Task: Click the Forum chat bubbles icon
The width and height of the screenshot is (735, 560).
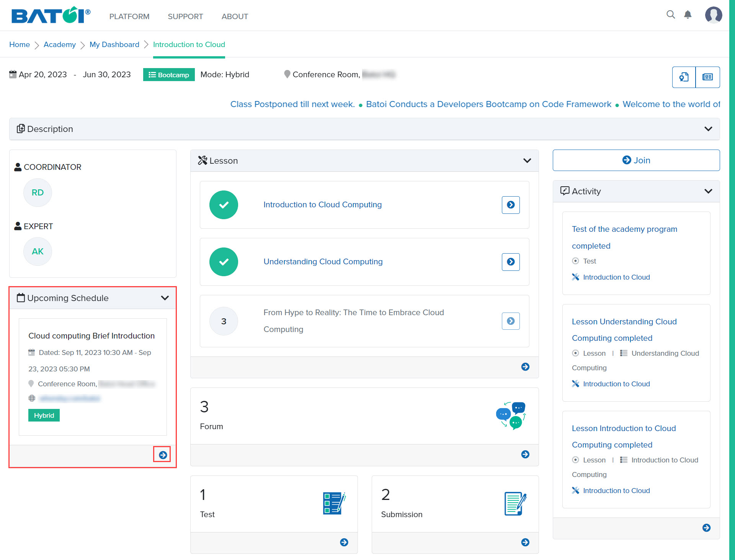Action: pyautogui.click(x=511, y=416)
